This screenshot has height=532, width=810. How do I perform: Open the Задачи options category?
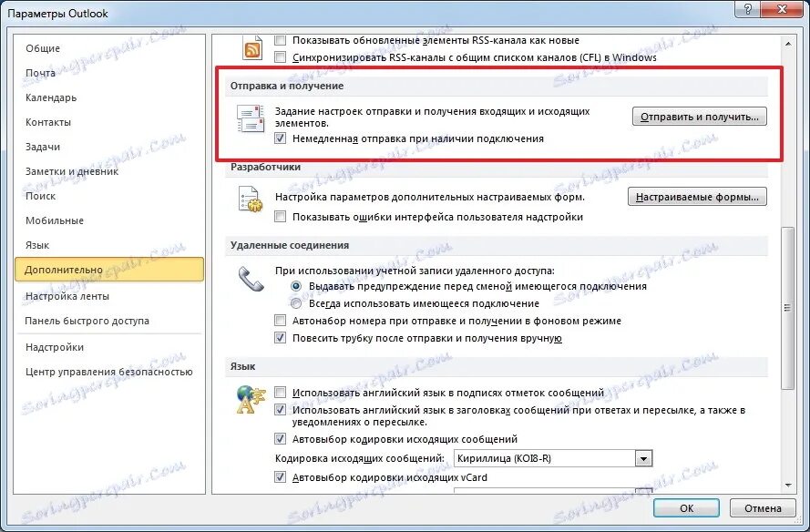(x=109, y=147)
